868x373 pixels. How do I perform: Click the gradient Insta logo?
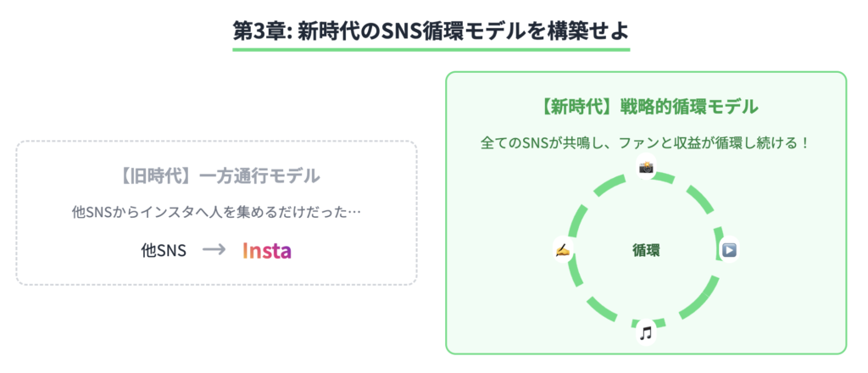tap(267, 251)
